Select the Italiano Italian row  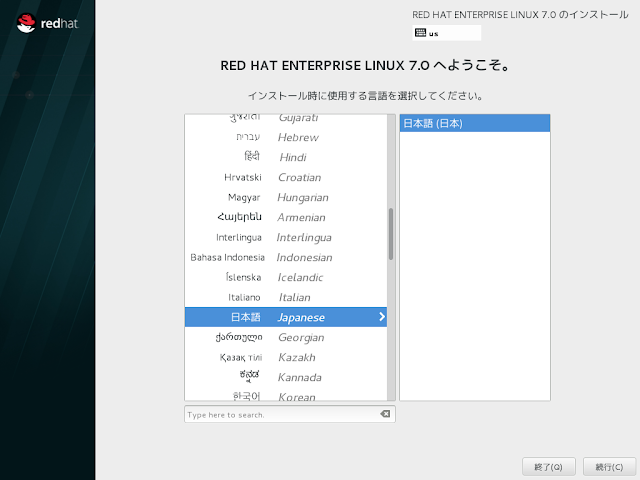click(286, 297)
